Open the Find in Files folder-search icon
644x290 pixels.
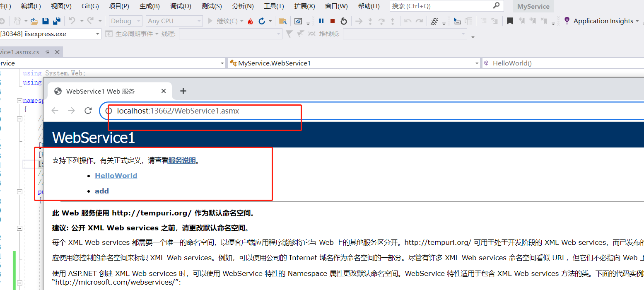(x=283, y=21)
